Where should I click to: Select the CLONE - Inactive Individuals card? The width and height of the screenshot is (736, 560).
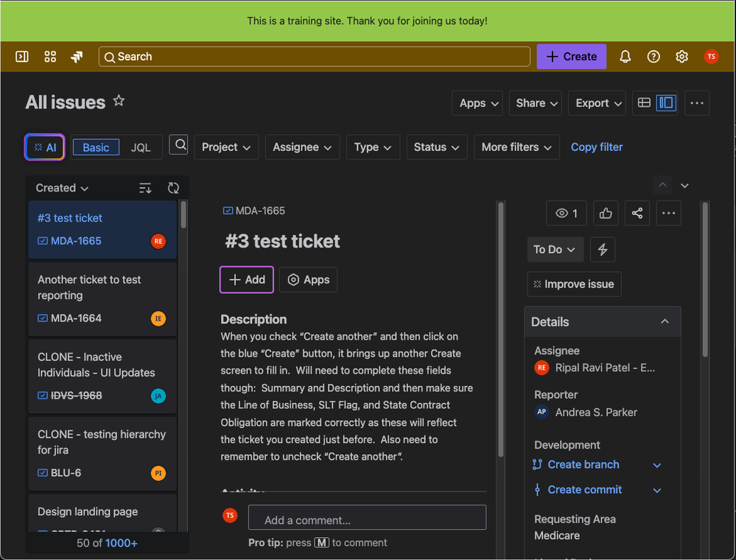102,377
